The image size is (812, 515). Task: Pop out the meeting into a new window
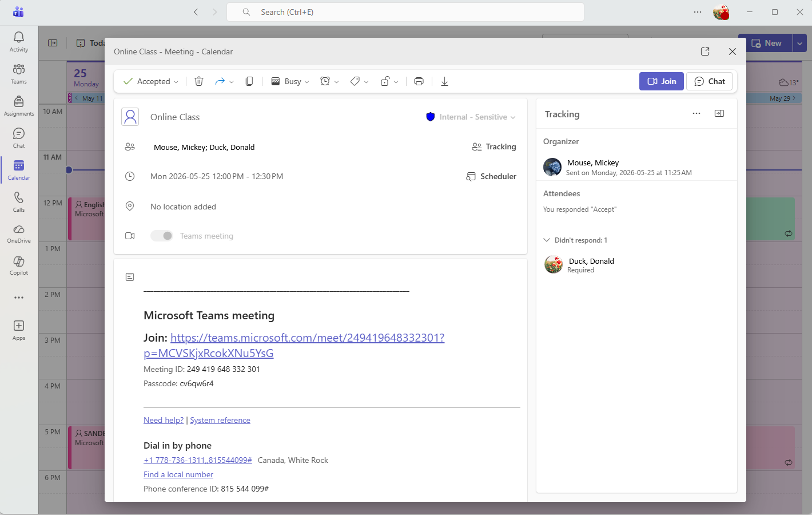point(705,51)
